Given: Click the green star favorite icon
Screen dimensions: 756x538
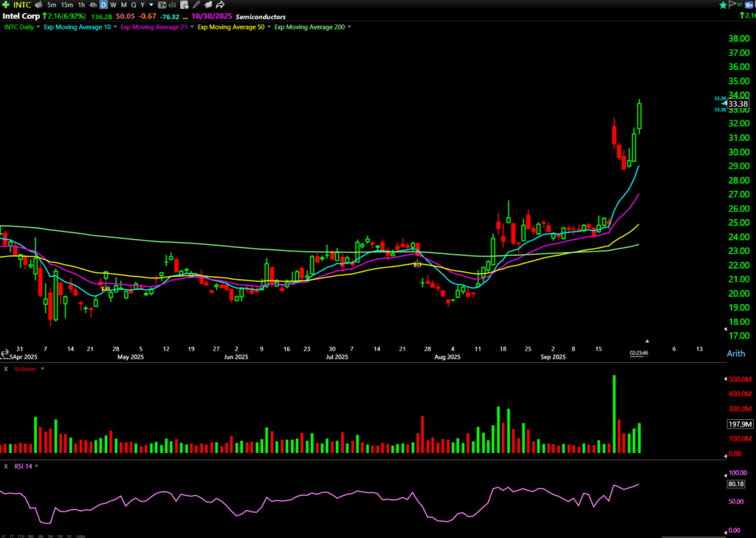Looking at the screenshot, I should pos(724,4).
